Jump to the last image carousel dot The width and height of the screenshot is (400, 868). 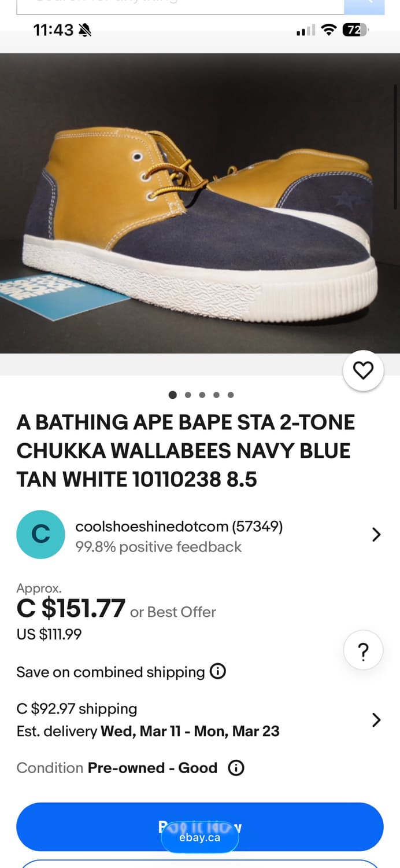(x=231, y=395)
